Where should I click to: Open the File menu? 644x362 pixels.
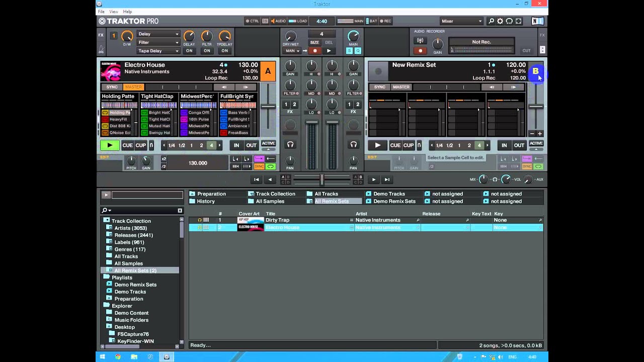coord(101,12)
